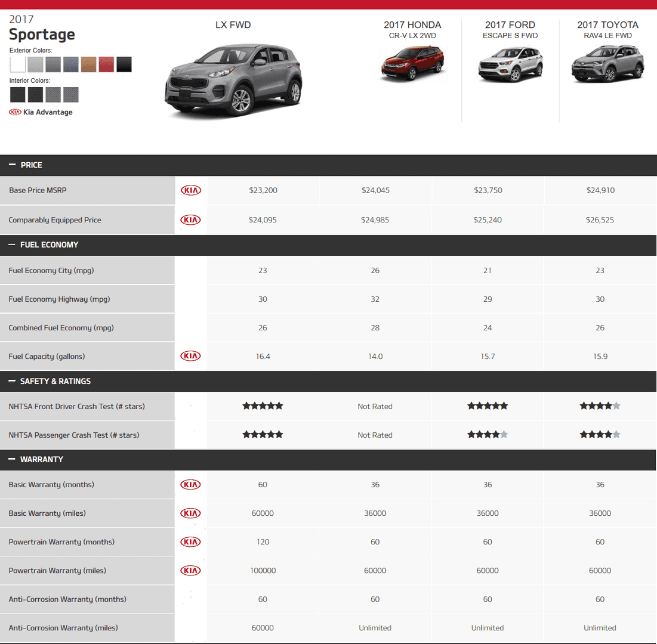The width and height of the screenshot is (657, 644).
Task: Click the "2017 HONDA" column heading
Action: coord(412,25)
